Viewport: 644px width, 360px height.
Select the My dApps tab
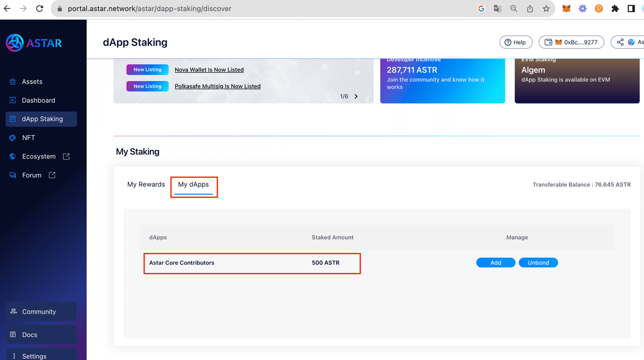pos(193,185)
